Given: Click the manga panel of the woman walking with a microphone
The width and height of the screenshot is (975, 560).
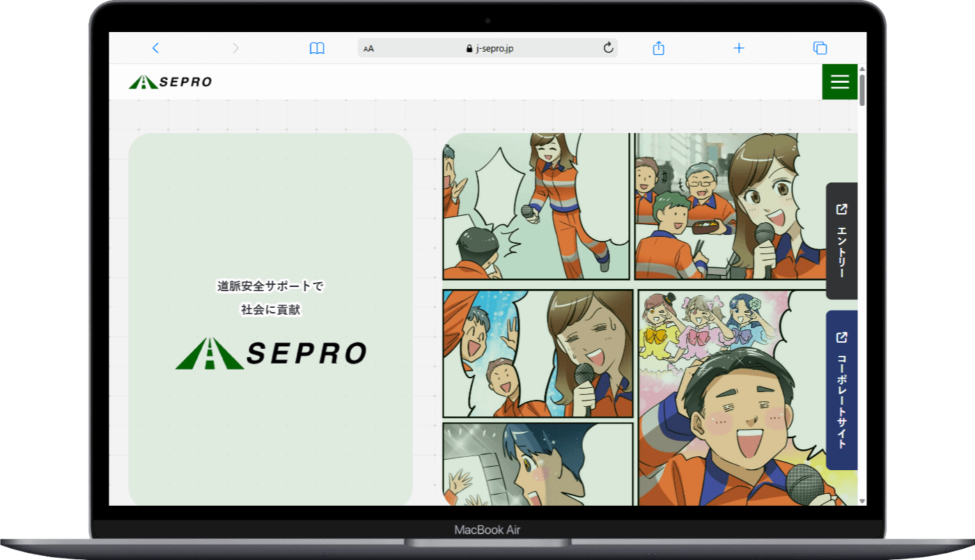Looking at the screenshot, I should click(536, 206).
